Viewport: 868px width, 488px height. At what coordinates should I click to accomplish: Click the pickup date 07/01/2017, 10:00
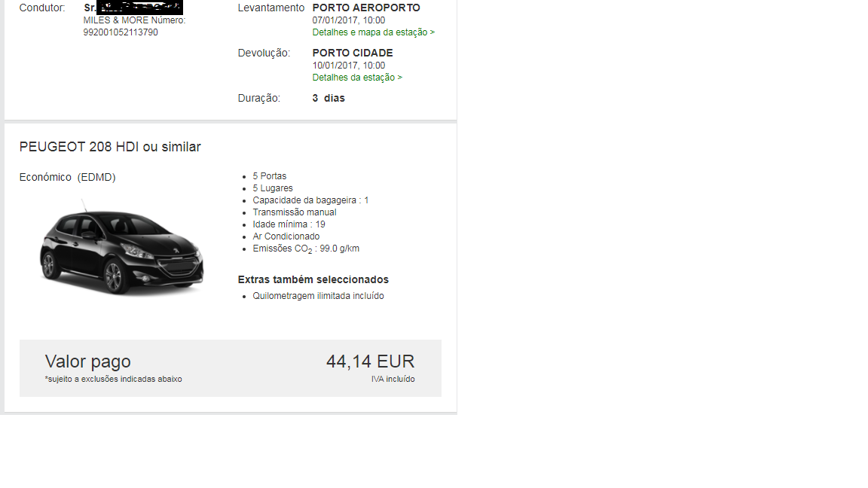tap(349, 20)
